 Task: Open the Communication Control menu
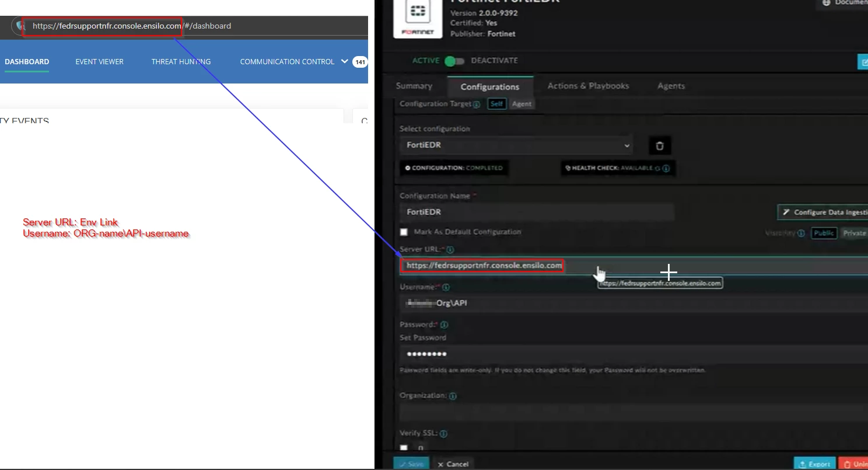tap(287, 61)
